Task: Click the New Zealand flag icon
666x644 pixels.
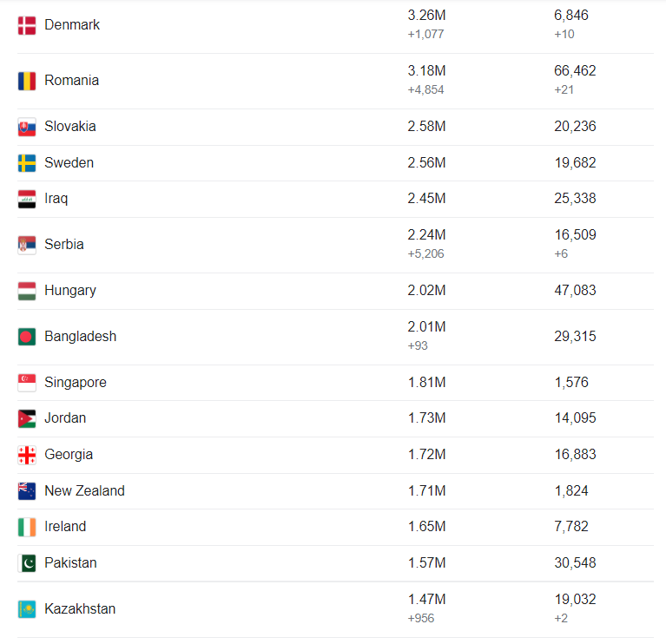Action: click(x=27, y=491)
